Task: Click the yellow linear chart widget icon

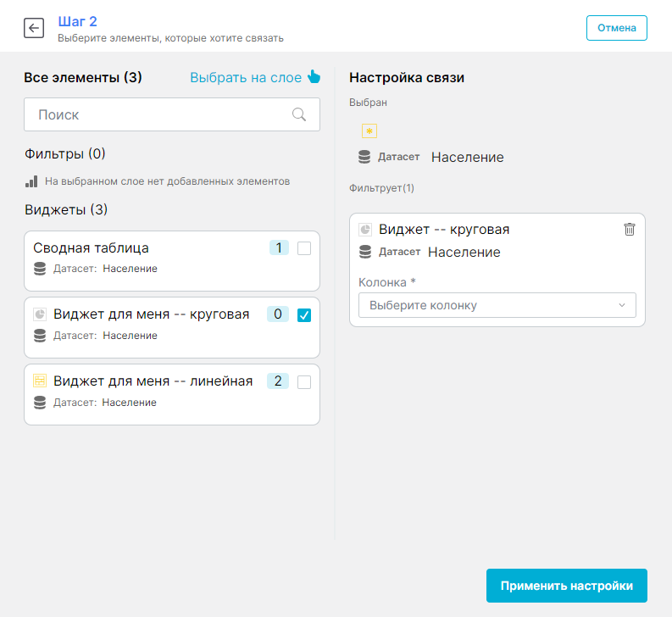Action: (x=40, y=381)
